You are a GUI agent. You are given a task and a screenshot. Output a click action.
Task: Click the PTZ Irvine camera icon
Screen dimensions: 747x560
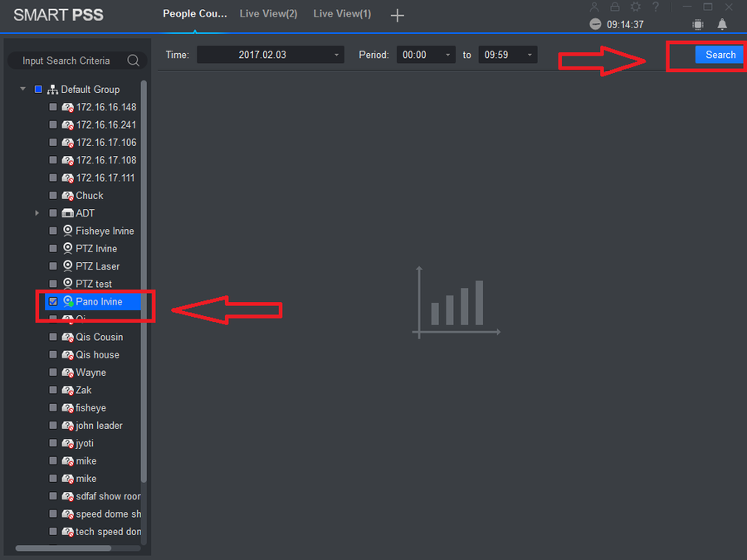[68, 248]
